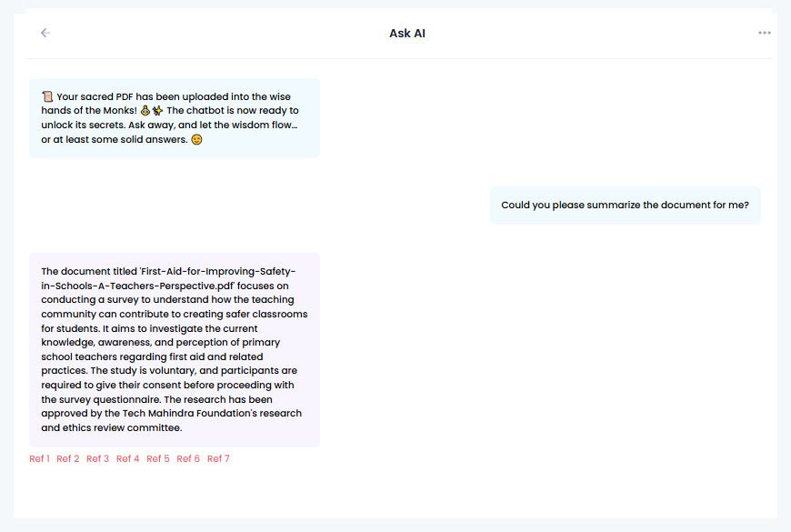Image resolution: width=791 pixels, height=532 pixels.
Task: Click the 'survey questionnaire' text in the summary
Action: 110,399
